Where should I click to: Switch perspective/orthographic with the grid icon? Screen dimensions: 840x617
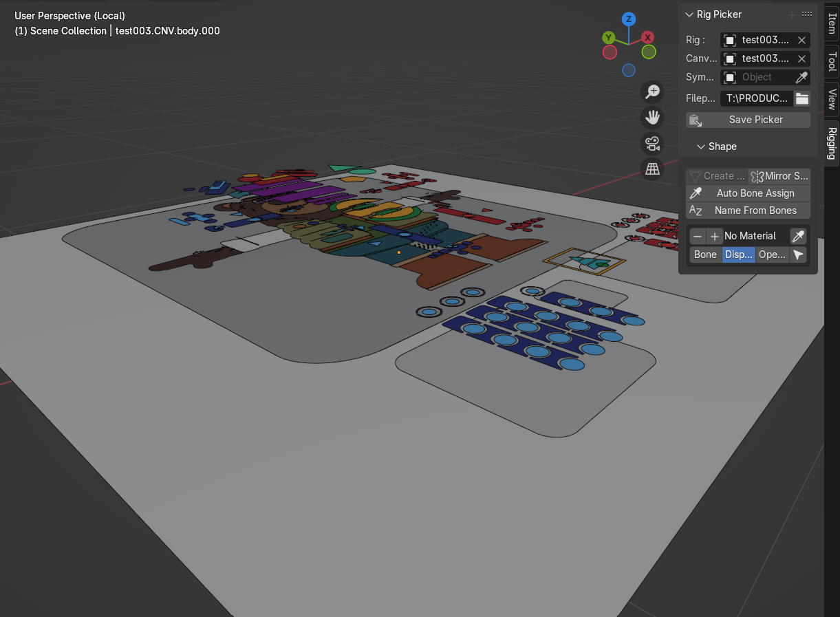click(652, 169)
